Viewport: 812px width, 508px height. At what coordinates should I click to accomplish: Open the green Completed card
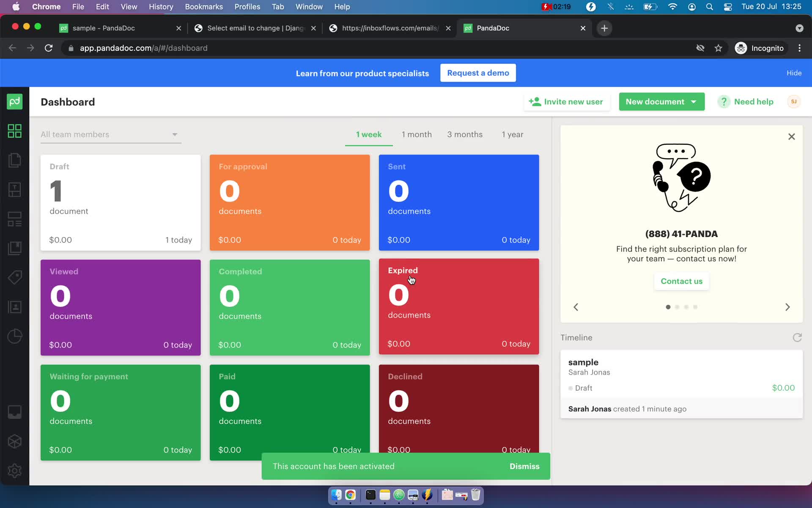pyautogui.click(x=290, y=307)
